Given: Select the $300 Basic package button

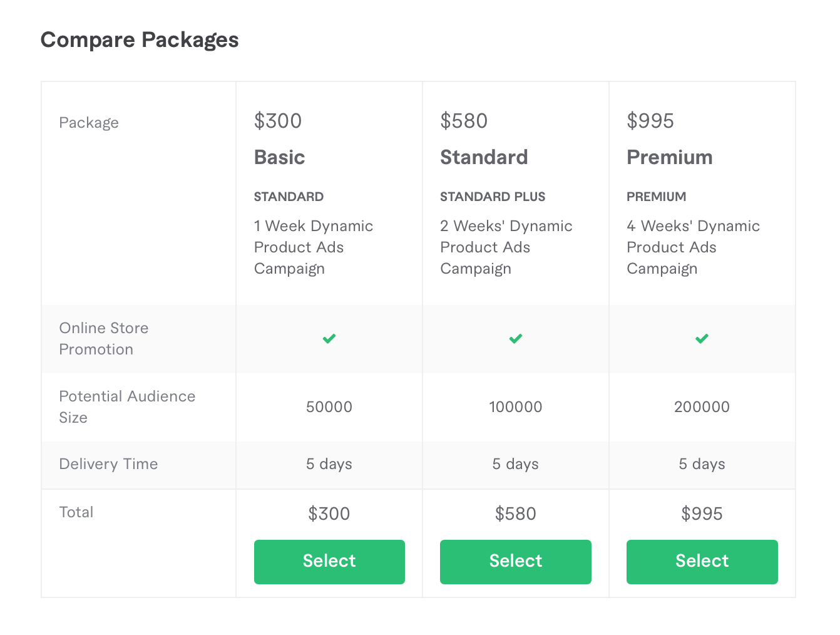Looking at the screenshot, I should [x=329, y=562].
